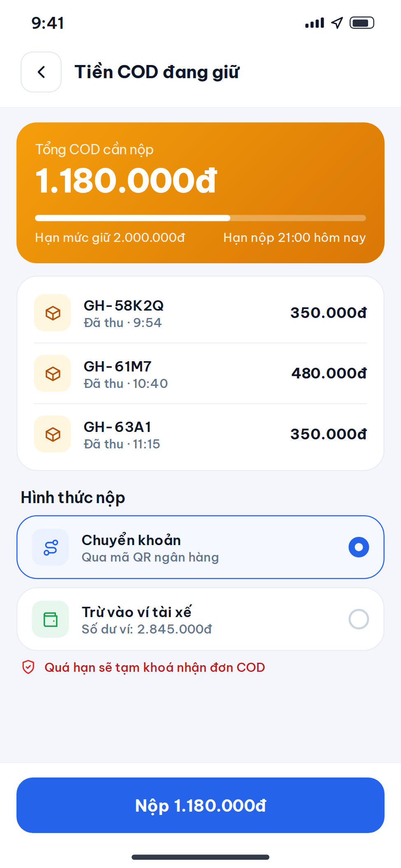Select Chuyển khoản radio button
This screenshot has height=868, width=401.
click(359, 547)
